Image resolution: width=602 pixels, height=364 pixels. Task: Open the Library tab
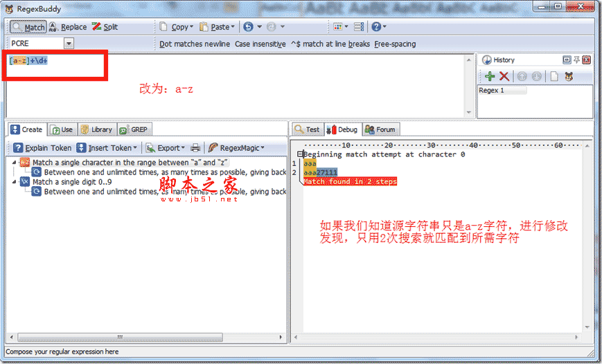97,129
